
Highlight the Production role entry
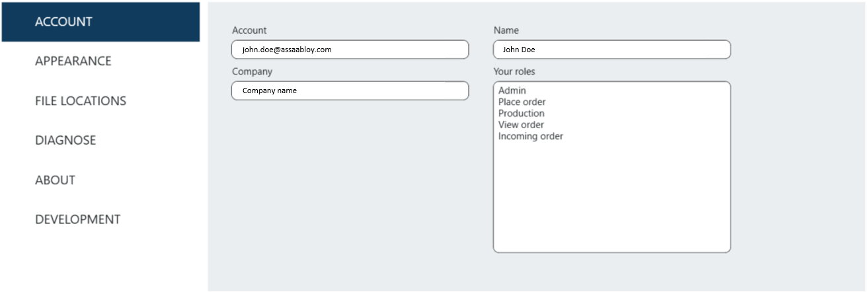pos(522,114)
